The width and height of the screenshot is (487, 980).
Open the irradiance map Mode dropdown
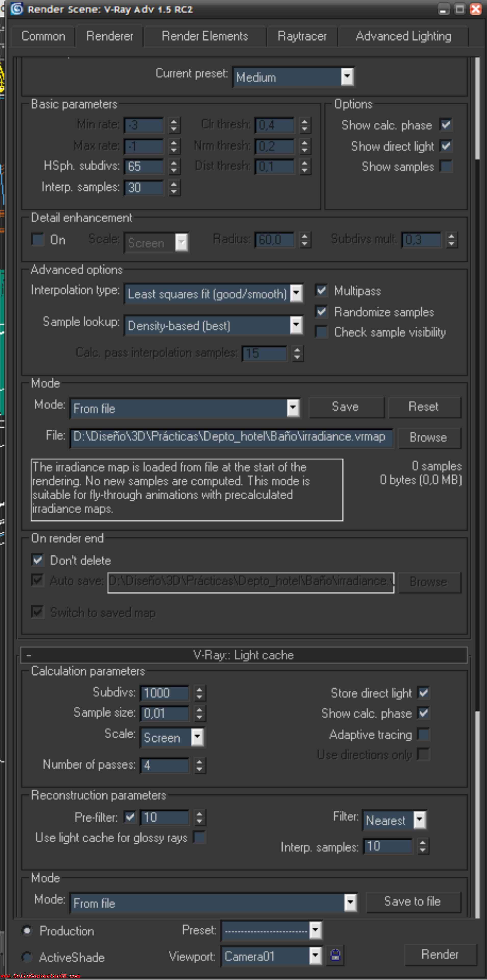[x=185, y=408]
